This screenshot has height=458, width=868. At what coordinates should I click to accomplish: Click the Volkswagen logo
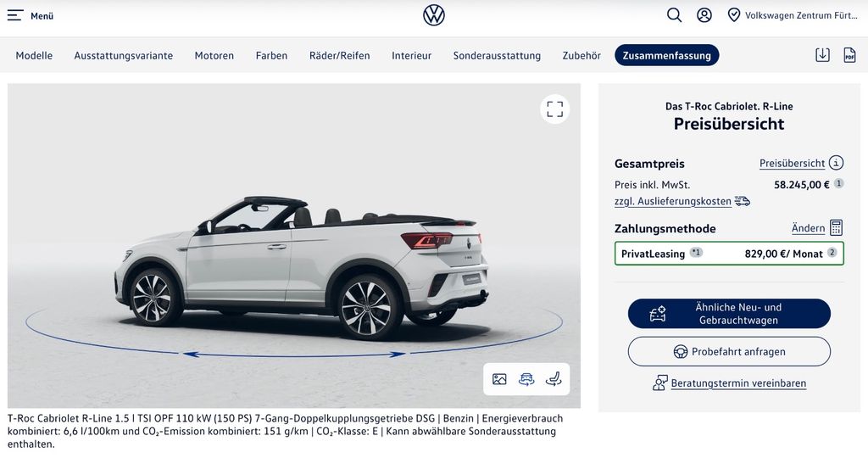(434, 15)
